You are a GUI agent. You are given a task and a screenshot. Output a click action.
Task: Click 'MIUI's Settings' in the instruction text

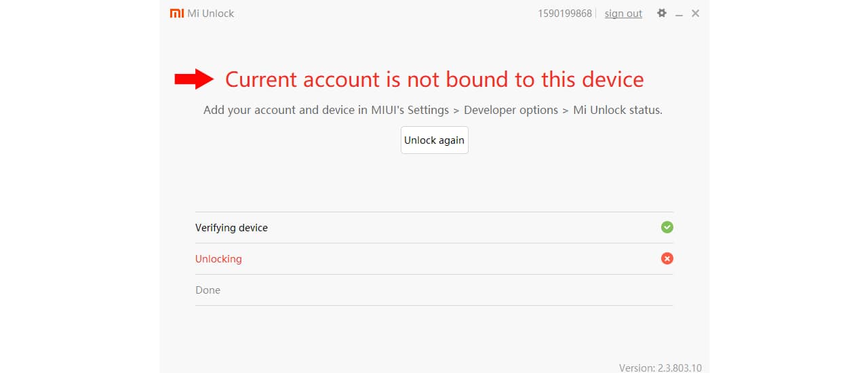[410, 110]
